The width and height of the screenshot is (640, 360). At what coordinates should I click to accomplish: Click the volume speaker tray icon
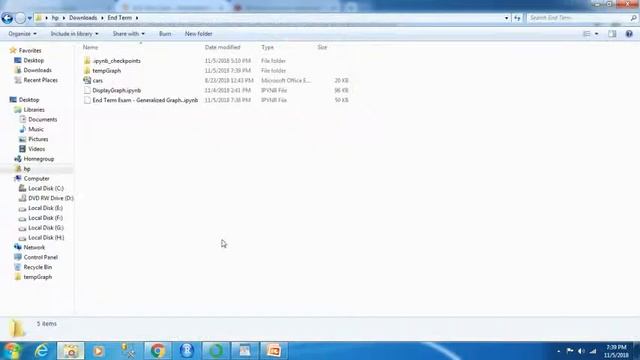tap(581, 351)
